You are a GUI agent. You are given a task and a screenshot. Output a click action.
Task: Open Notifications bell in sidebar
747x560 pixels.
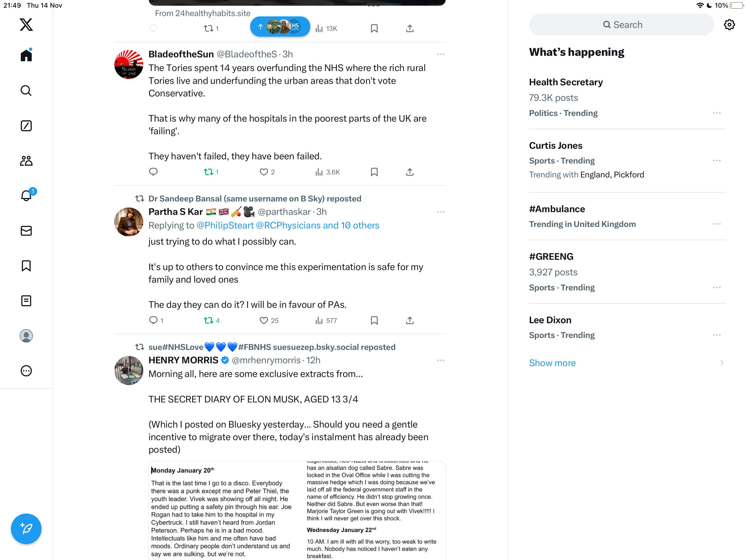tap(26, 196)
